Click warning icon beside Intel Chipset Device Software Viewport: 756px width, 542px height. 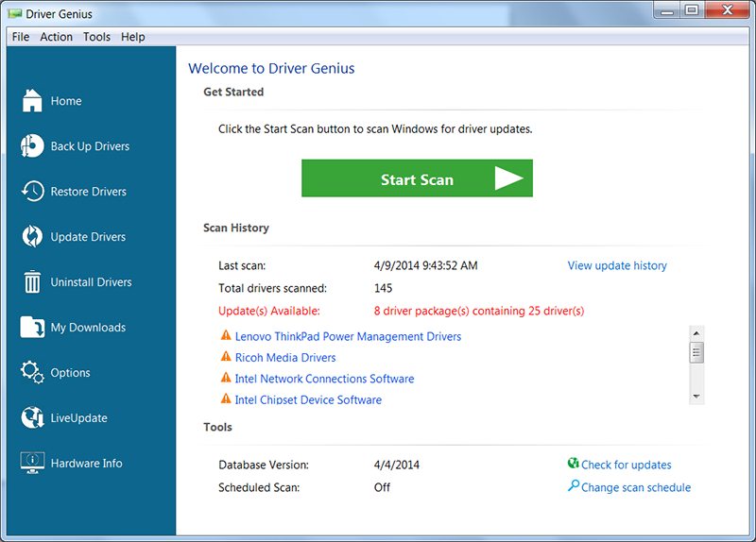point(226,398)
